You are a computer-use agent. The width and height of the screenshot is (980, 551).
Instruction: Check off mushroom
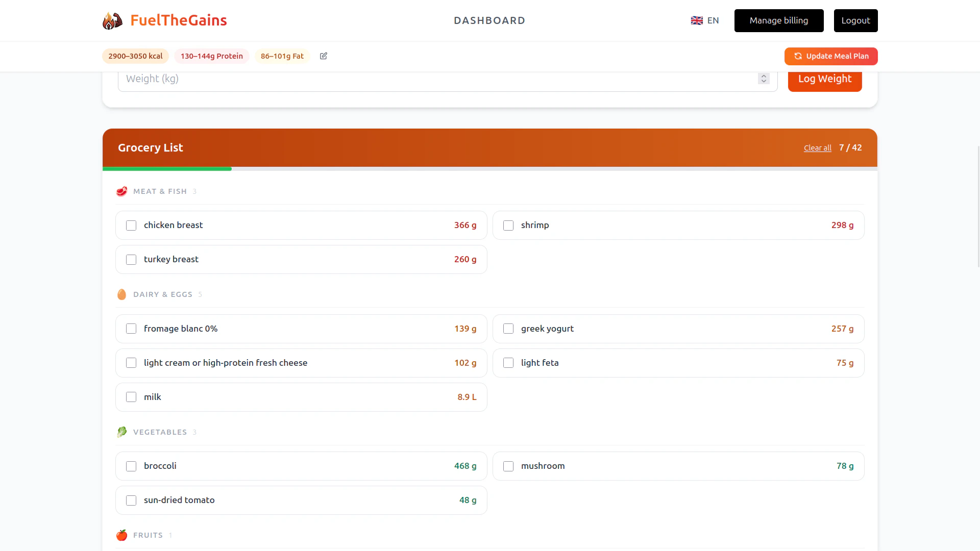508,466
